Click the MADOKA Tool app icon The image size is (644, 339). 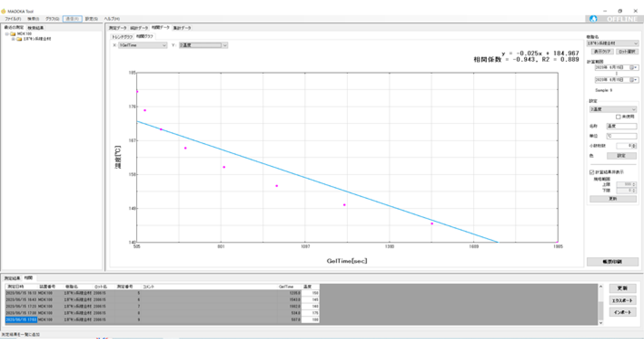[3, 11]
